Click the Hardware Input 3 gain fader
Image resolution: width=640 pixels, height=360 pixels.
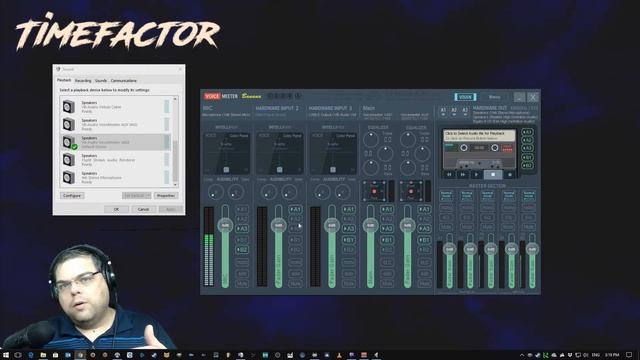(332, 225)
